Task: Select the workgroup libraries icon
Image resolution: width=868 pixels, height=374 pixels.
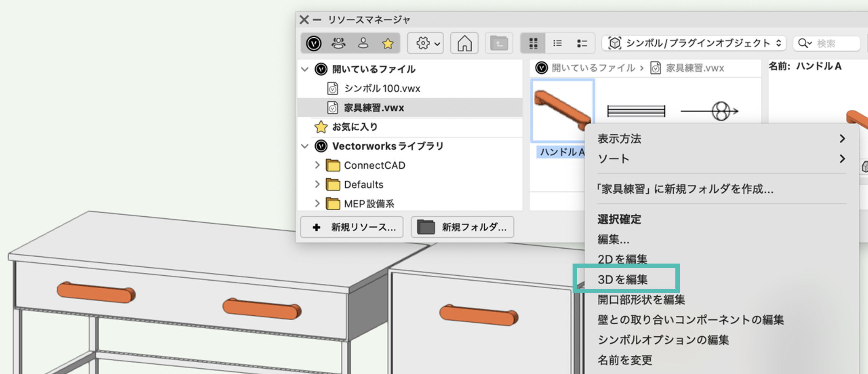Action: [x=338, y=43]
